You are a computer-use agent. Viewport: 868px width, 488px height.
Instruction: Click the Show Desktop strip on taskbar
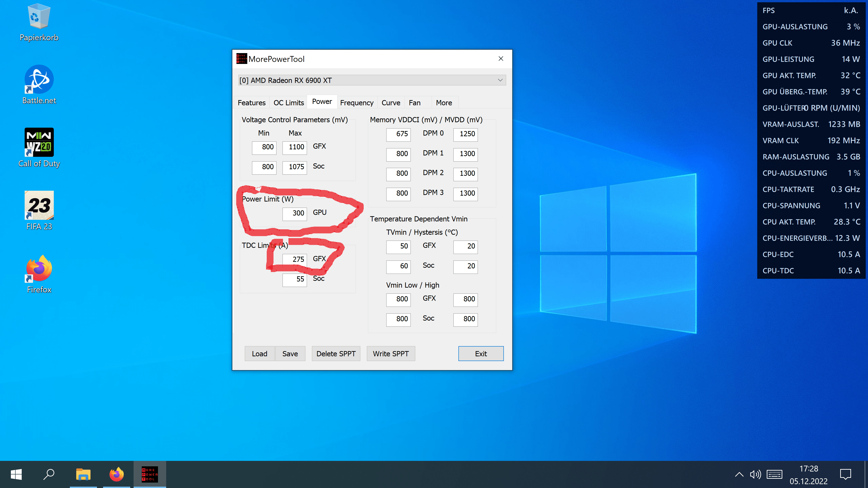pyautogui.click(x=866, y=474)
